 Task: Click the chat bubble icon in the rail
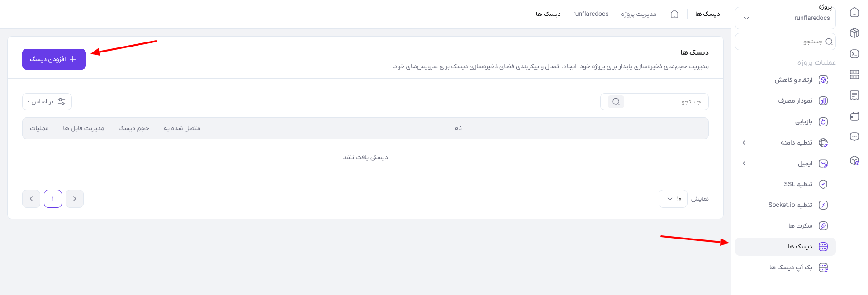click(854, 137)
